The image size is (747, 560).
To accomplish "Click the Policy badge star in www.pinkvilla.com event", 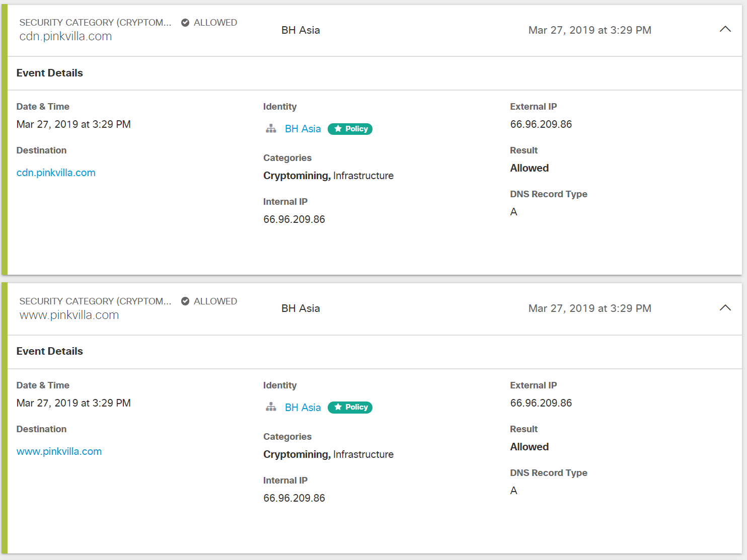I will [x=338, y=407].
